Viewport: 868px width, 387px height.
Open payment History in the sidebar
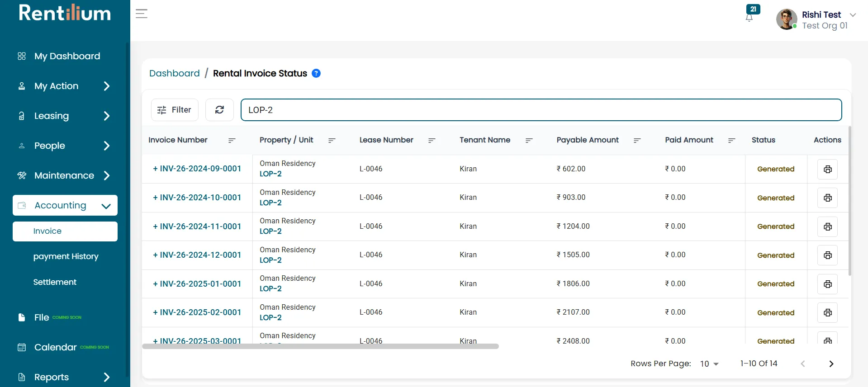[x=66, y=256]
